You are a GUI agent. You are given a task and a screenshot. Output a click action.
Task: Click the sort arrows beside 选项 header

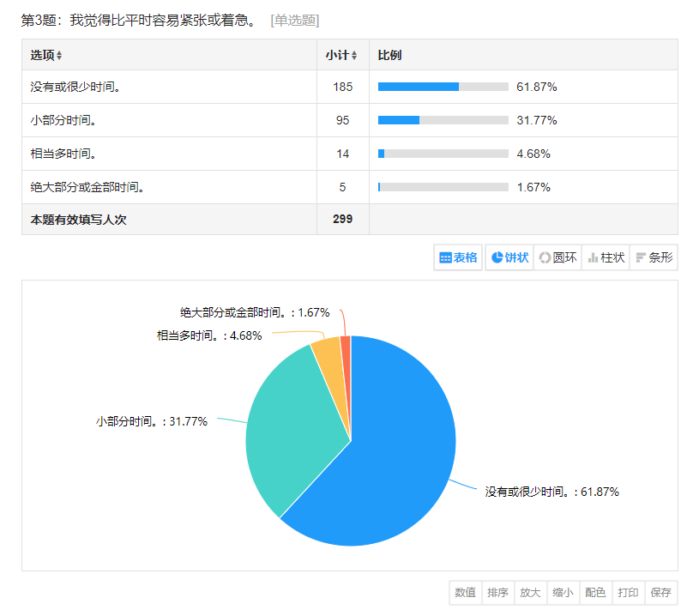[x=59, y=56]
